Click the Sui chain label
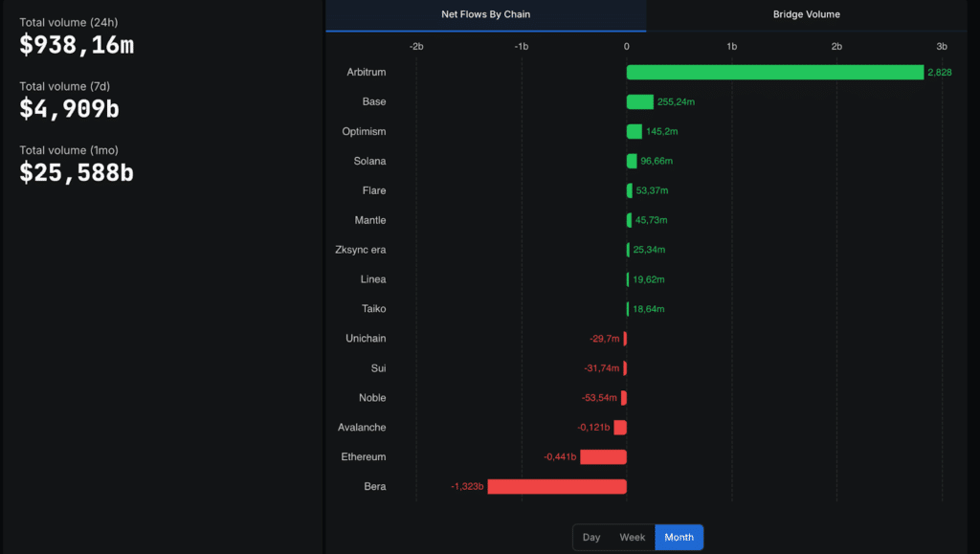This screenshot has width=980, height=554. point(378,368)
